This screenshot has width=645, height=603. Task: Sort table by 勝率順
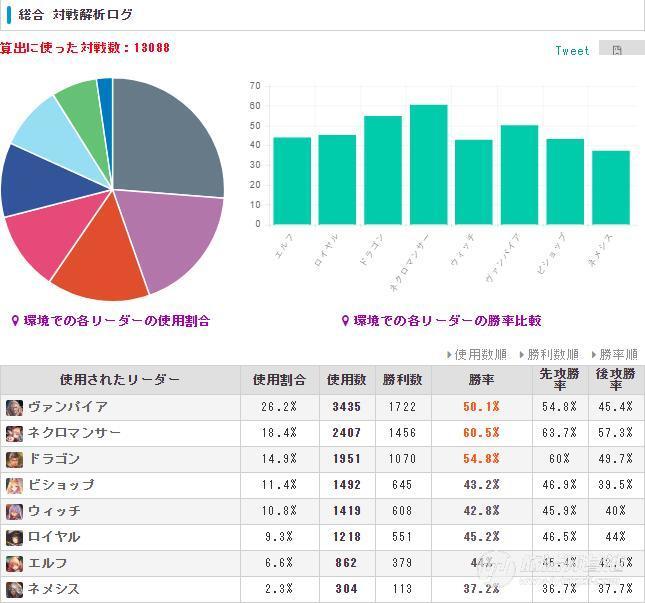(615, 354)
